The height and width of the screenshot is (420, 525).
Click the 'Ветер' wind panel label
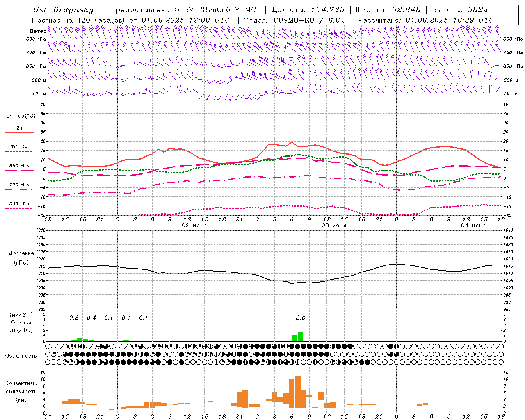[x=38, y=31]
